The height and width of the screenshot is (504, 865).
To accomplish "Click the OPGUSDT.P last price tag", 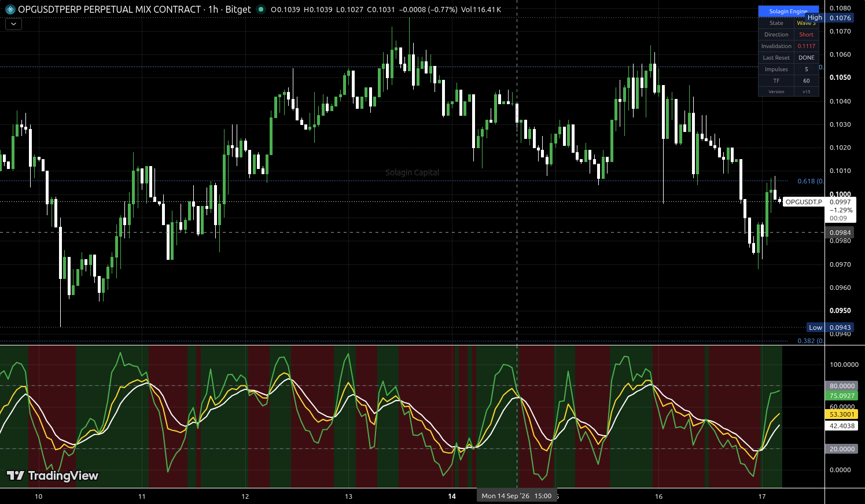I will [803, 202].
